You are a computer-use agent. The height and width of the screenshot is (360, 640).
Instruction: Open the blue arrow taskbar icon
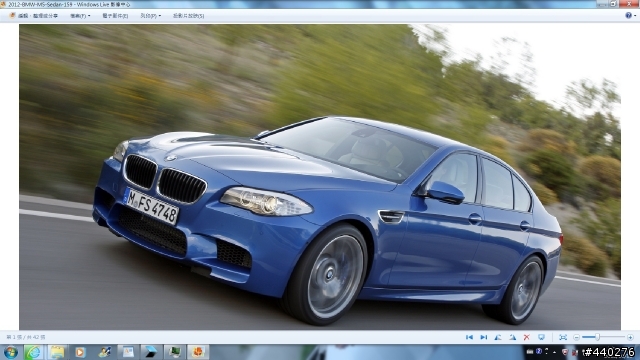click(151, 352)
